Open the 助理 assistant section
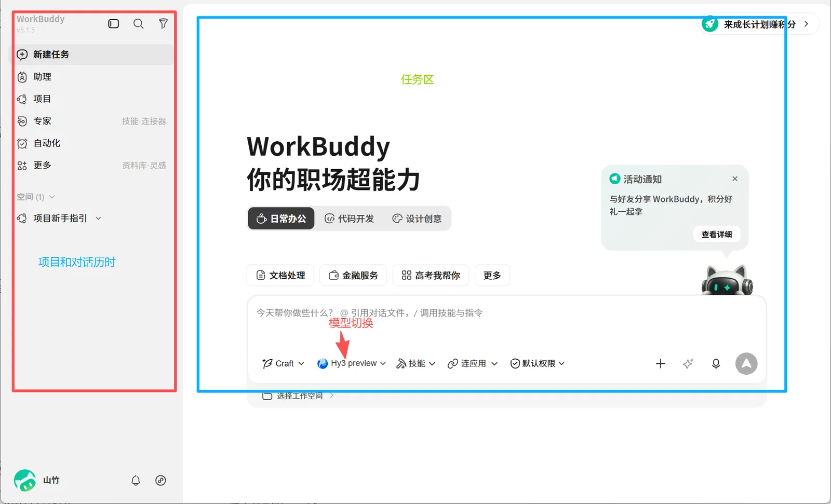The image size is (831, 504). [92, 77]
